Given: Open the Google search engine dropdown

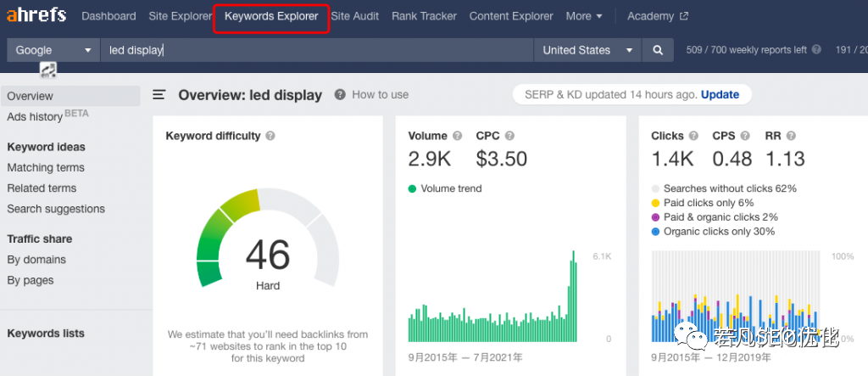Looking at the screenshot, I should [x=53, y=50].
